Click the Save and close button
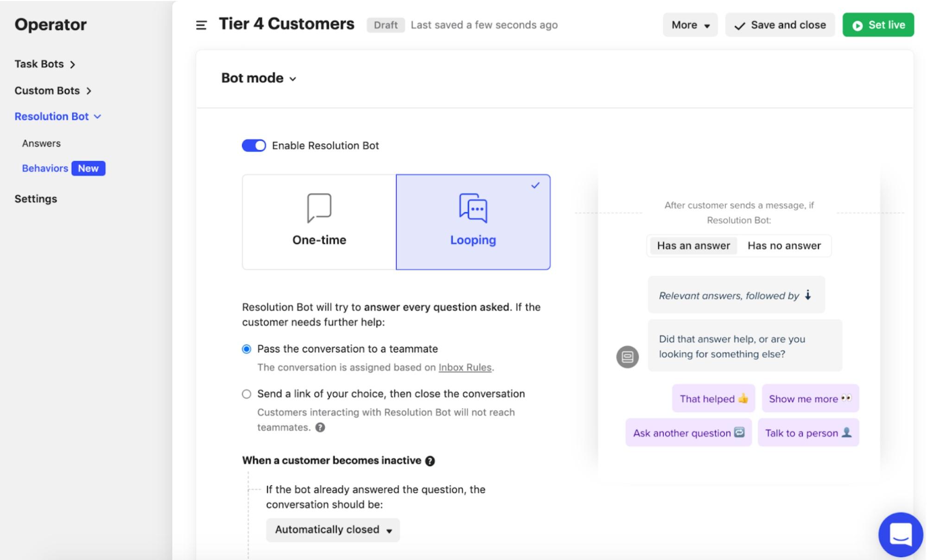 780,25
